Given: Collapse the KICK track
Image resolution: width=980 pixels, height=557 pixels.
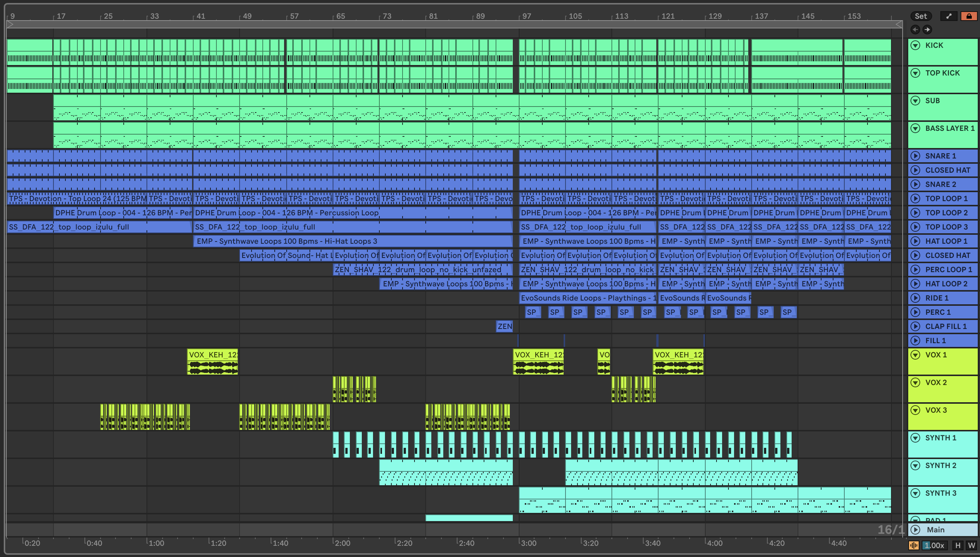Looking at the screenshot, I should point(915,45).
